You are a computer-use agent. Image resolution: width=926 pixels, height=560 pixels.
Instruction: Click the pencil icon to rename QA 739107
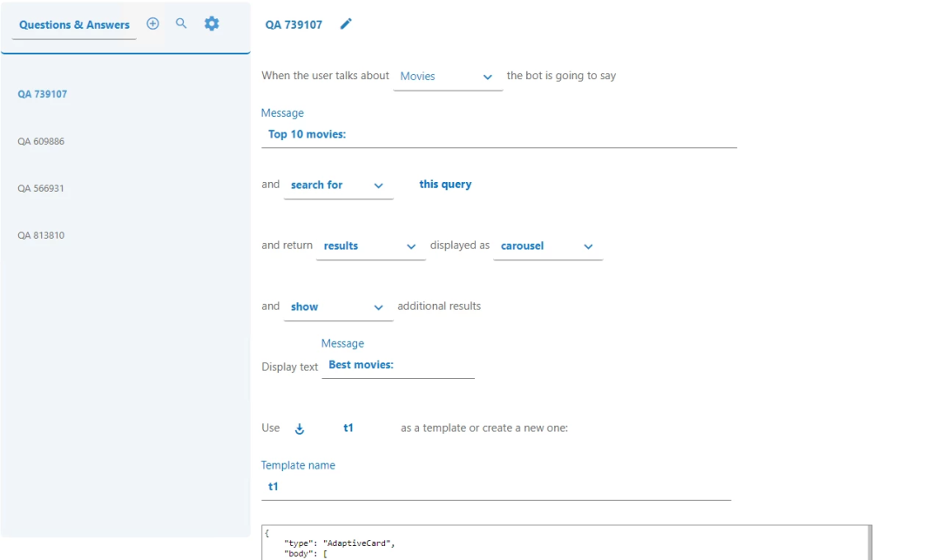pos(346,24)
